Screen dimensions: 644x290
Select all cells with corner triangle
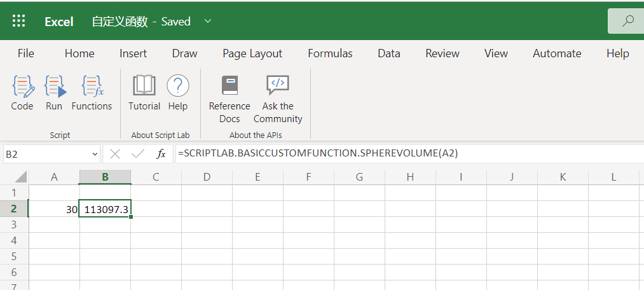pos(20,177)
